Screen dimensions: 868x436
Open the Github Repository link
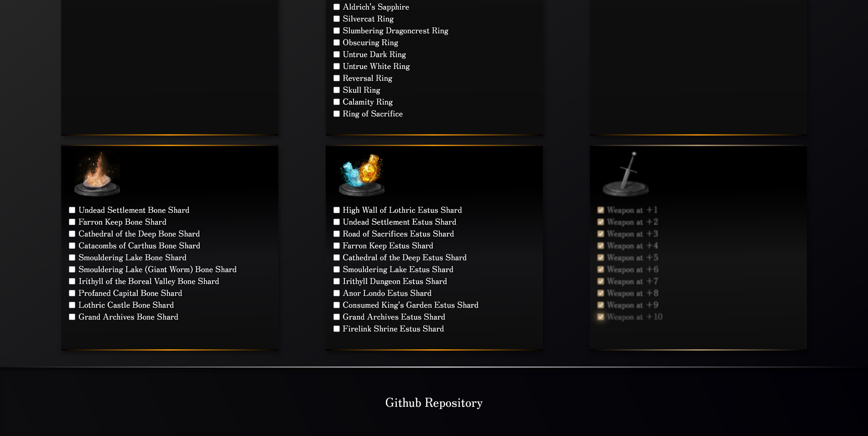tap(434, 403)
